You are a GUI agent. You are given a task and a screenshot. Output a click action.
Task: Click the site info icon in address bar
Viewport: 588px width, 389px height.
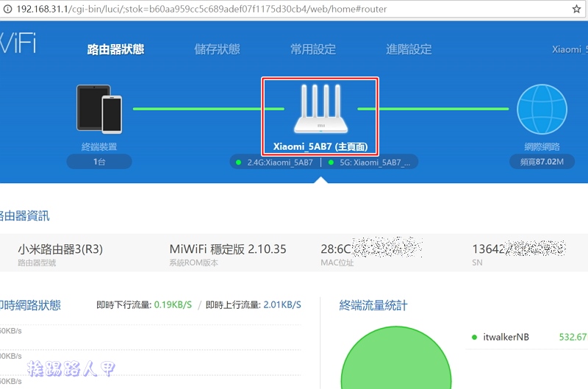coord(7,9)
